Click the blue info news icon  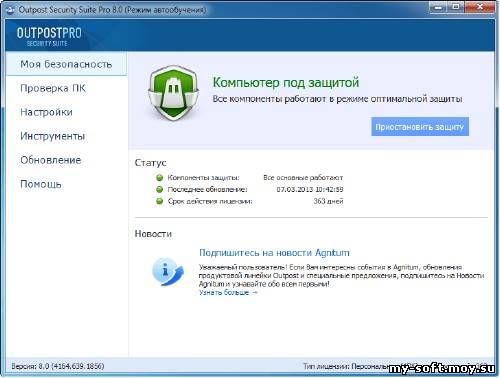[167, 272]
